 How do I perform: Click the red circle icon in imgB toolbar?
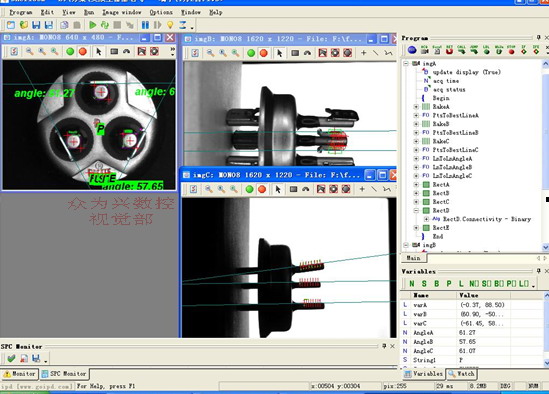(264, 53)
